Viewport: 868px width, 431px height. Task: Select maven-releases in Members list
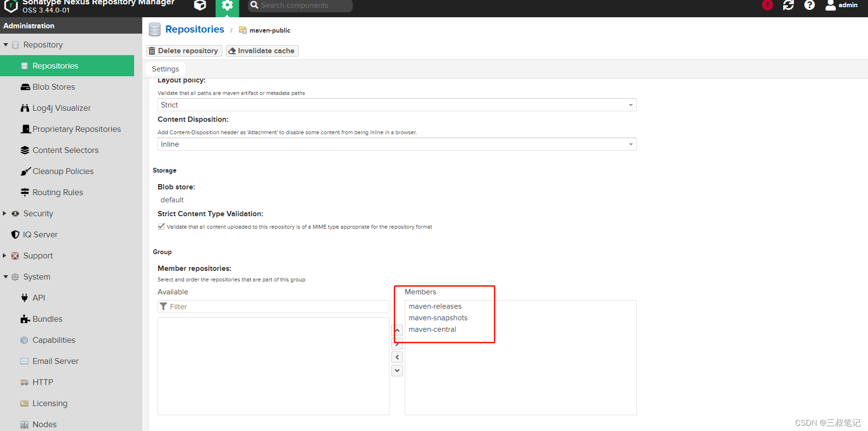435,306
